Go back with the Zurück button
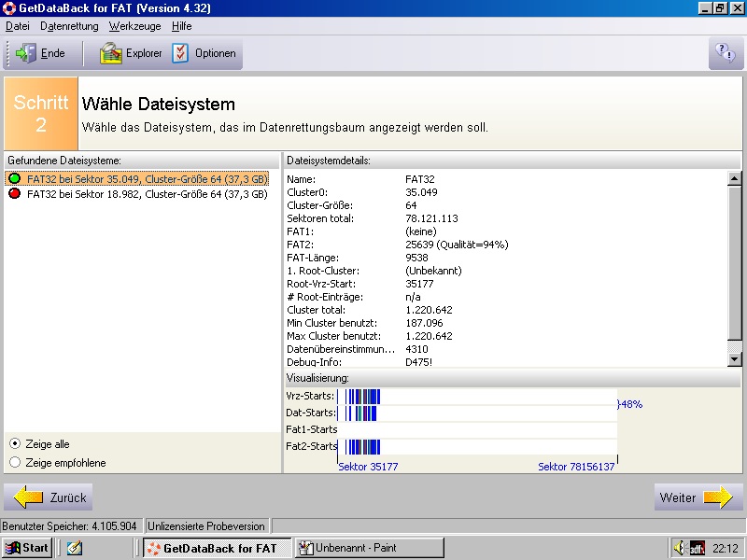 click(49, 497)
